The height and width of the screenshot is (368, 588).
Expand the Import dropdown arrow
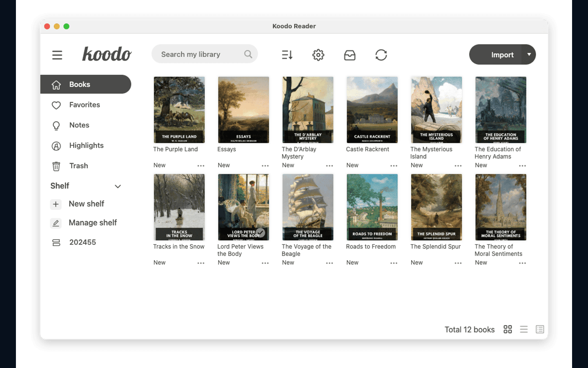click(x=529, y=54)
